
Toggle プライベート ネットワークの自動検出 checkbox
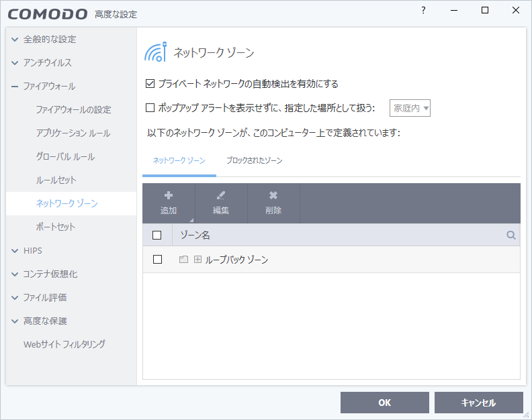150,85
